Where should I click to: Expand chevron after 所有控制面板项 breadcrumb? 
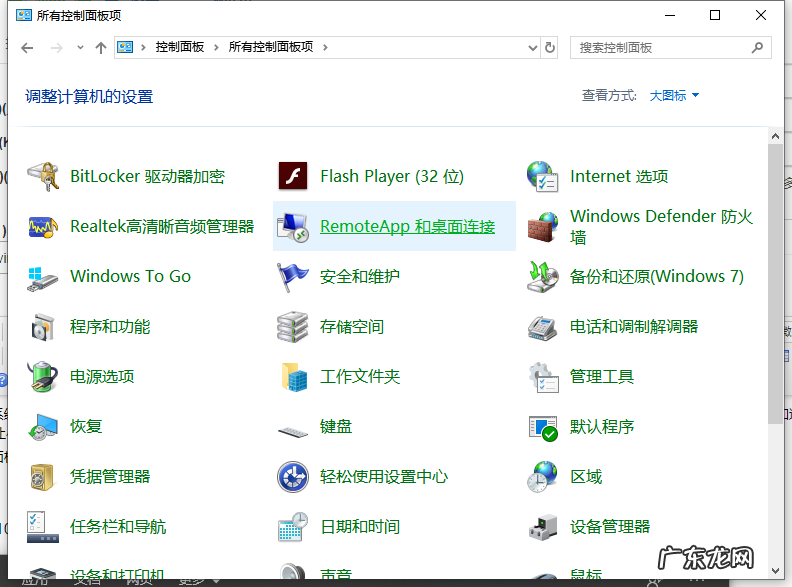click(x=325, y=47)
